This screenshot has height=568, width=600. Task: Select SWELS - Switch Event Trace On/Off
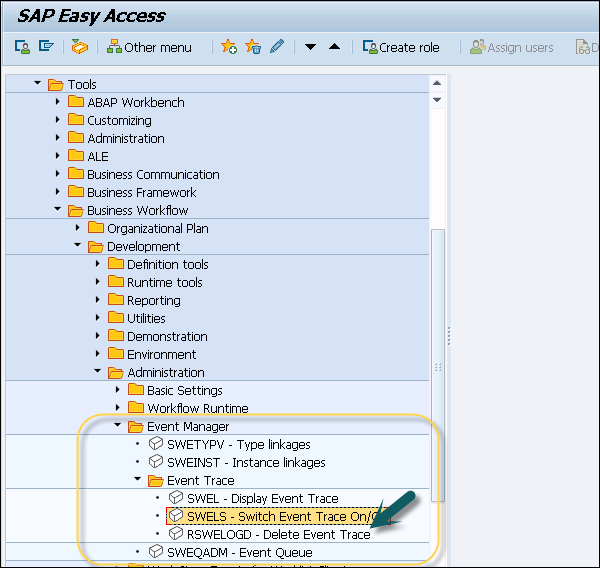pyautogui.click(x=280, y=516)
